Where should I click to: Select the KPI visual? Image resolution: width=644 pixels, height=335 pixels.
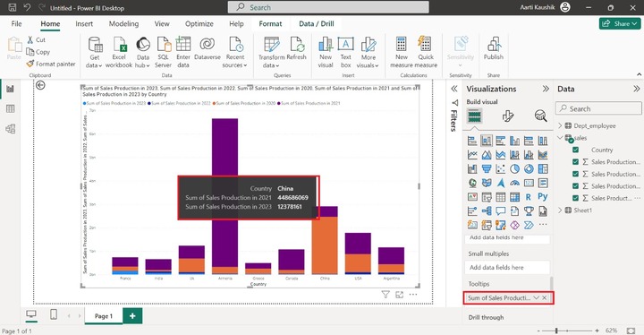[472, 197]
